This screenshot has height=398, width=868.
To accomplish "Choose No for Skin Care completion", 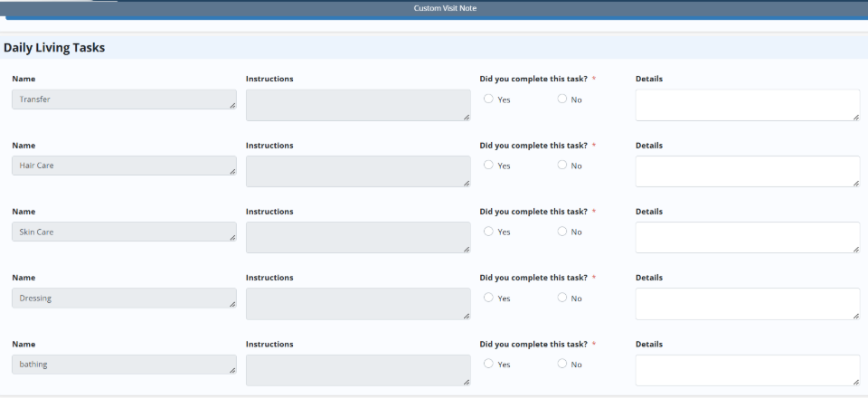I will pyautogui.click(x=562, y=232).
